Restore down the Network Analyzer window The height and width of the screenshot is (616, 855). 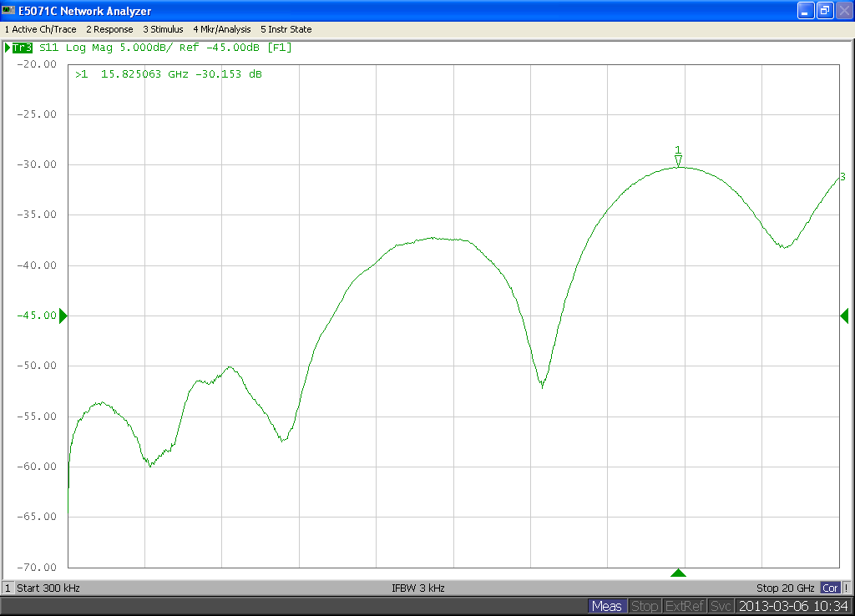pos(824,10)
